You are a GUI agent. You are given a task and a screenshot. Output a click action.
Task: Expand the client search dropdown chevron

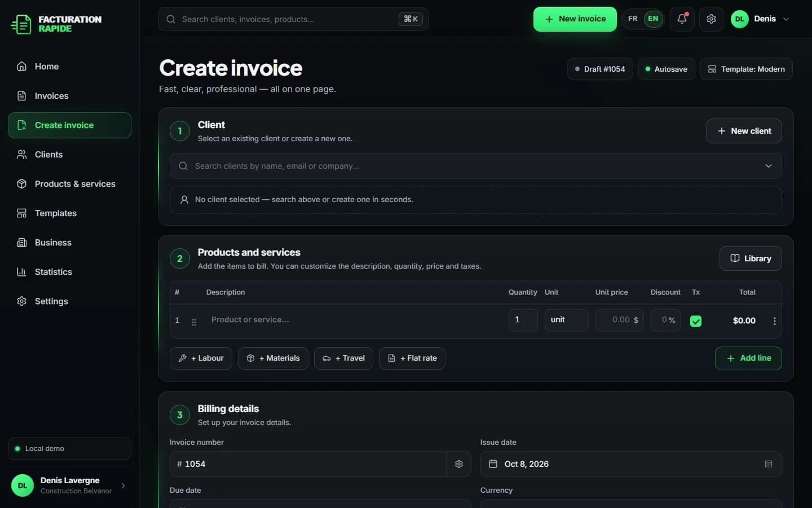pos(769,166)
